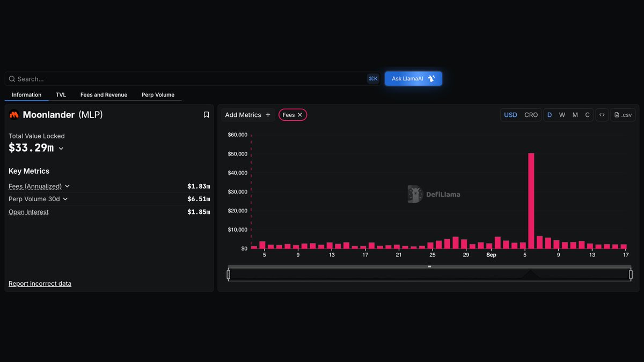Remove the Fees metric chip

[300, 115]
